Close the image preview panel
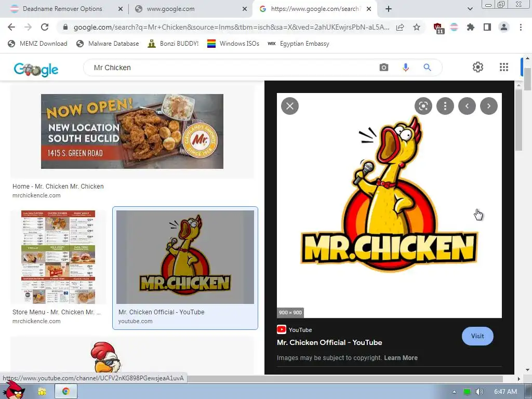 (x=290, y=106)
